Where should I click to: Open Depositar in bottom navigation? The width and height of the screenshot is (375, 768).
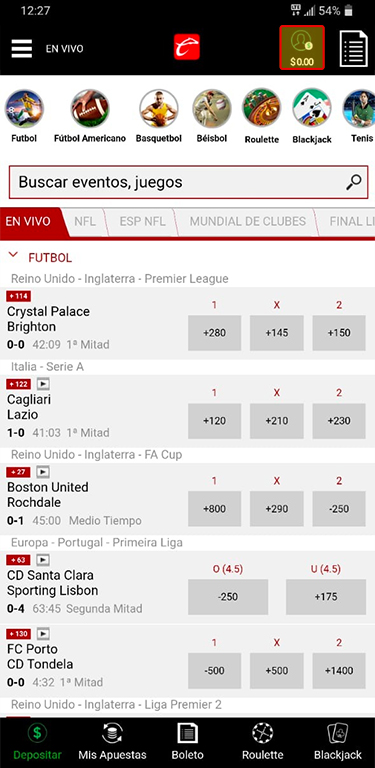[x=38, y=742]
